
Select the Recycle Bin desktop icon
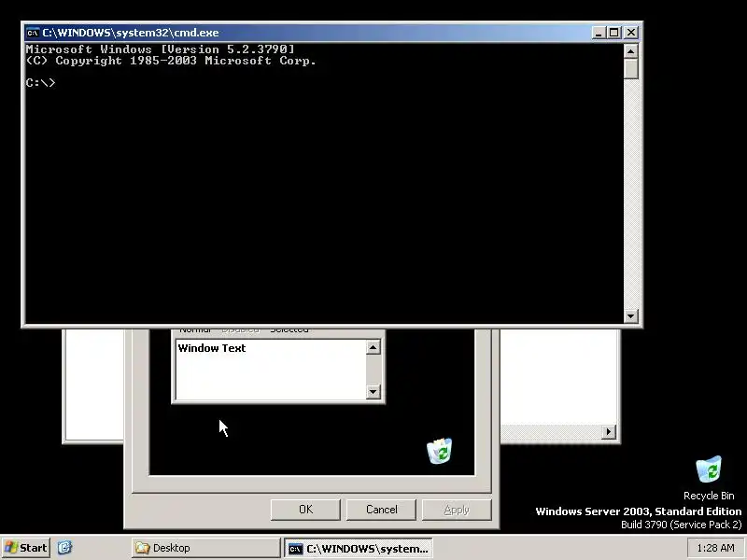tap(709, 478)
